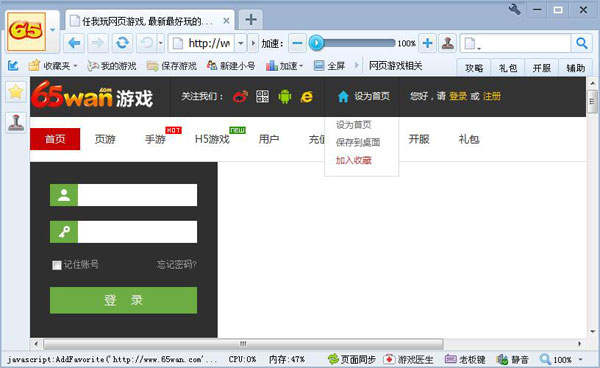The image size is (600, 368).
Task: Toggle 页面同步 in the status bar
Action: point(352,360)
